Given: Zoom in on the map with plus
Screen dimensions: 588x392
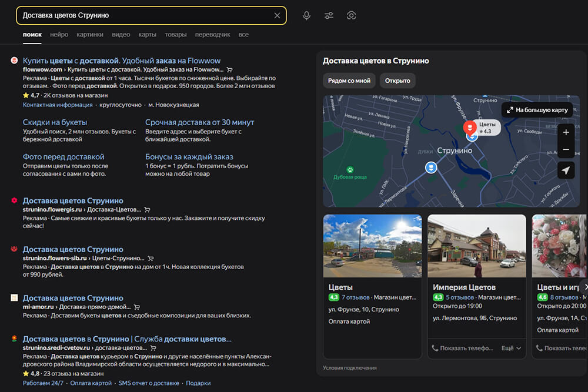Looking at the screenshot, I should click(x=566, y=132).
